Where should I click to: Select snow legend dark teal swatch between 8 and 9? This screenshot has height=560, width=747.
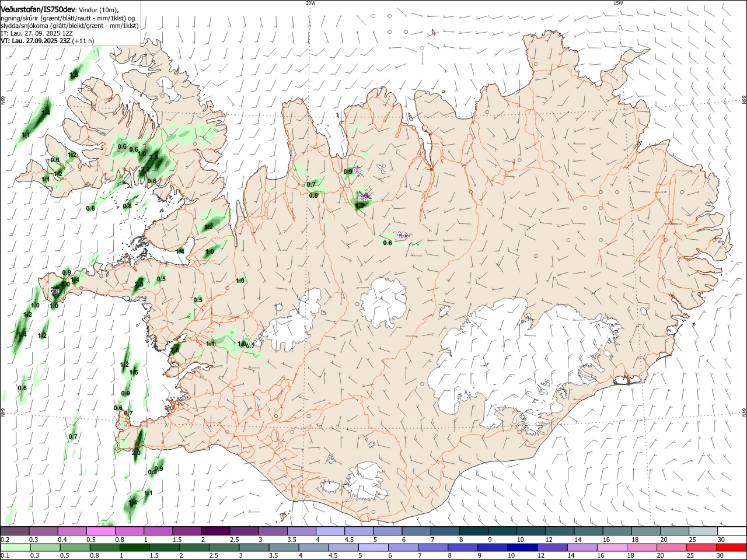tap(473, 531)
